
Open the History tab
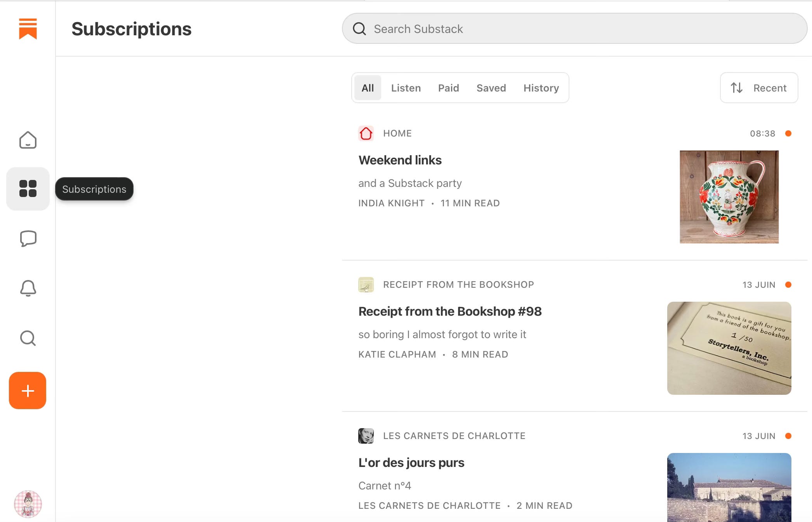(541, 88)
